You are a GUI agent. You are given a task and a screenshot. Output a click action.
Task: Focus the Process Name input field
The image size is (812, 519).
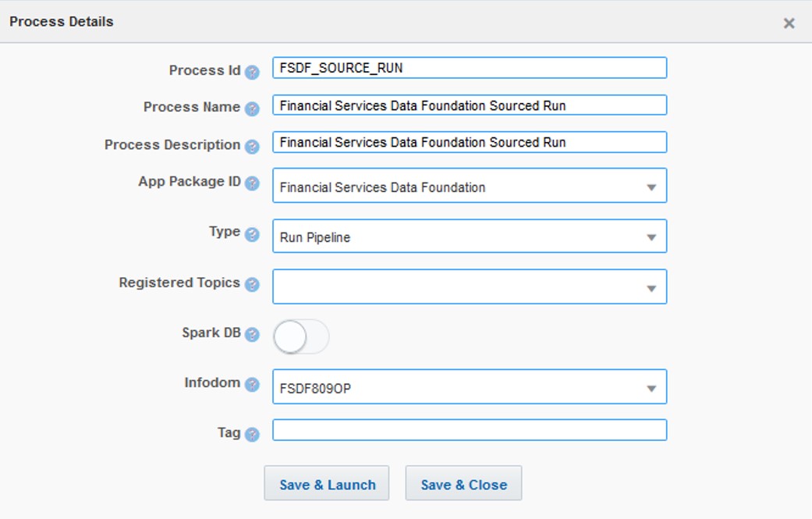[x=469, y=105]
